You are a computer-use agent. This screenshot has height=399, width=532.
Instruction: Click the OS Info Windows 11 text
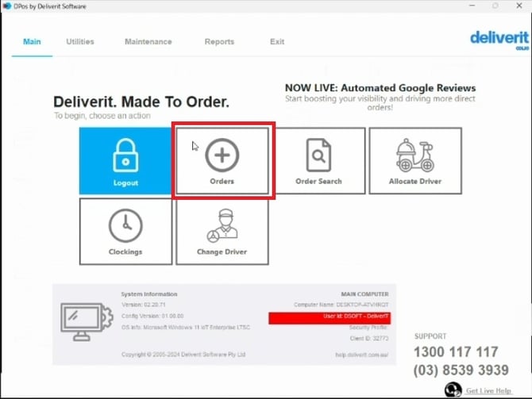tap(186, 328)
